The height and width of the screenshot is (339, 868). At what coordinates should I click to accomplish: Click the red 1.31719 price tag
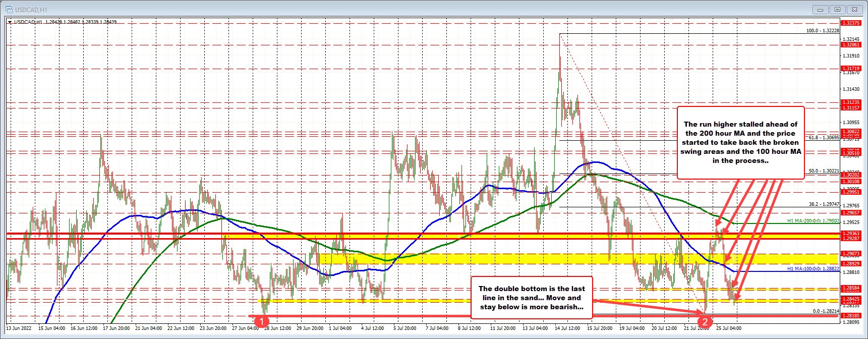point(851,69)
